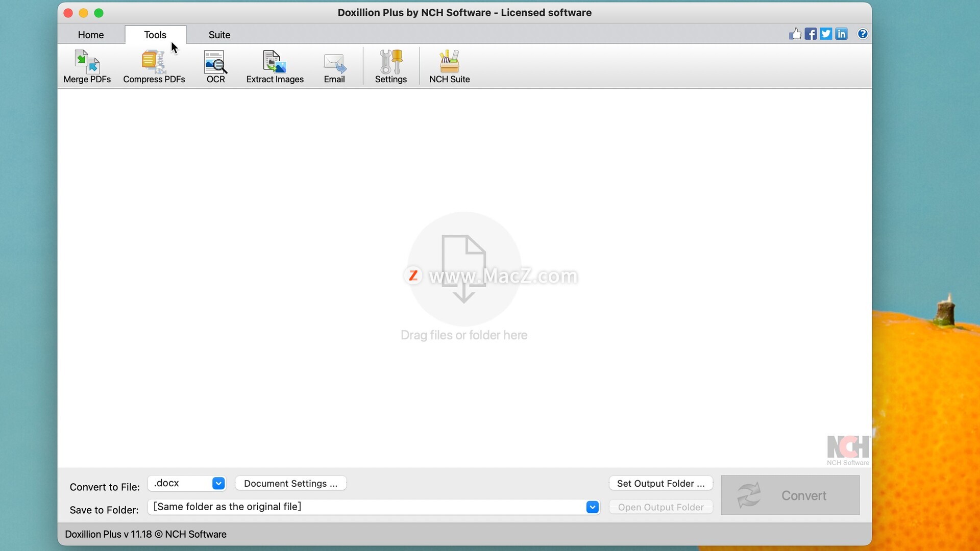Click the NCH Software logo
980x551 pixels.
click(x=848, y=450)
